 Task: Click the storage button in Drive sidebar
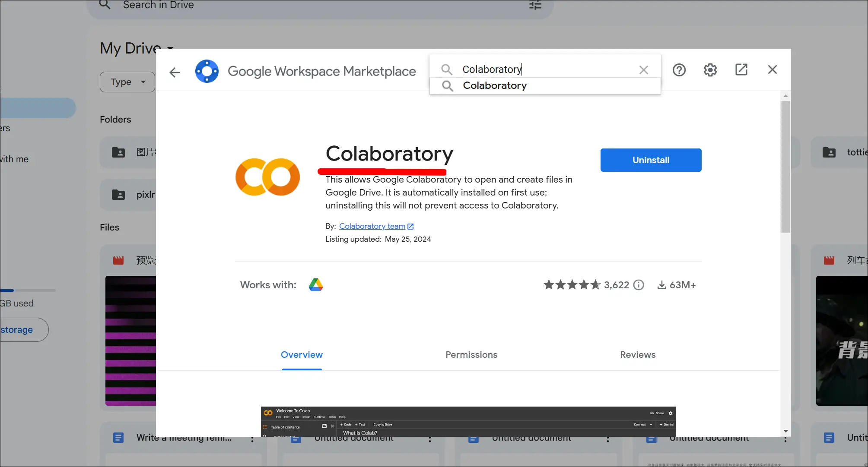pos(24,330)
